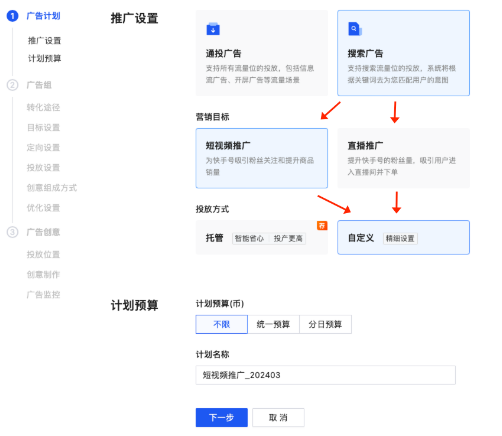Switch budget to 不限
Image resolution: width=502 pixels, height=436 pixels.
point(222,324)
